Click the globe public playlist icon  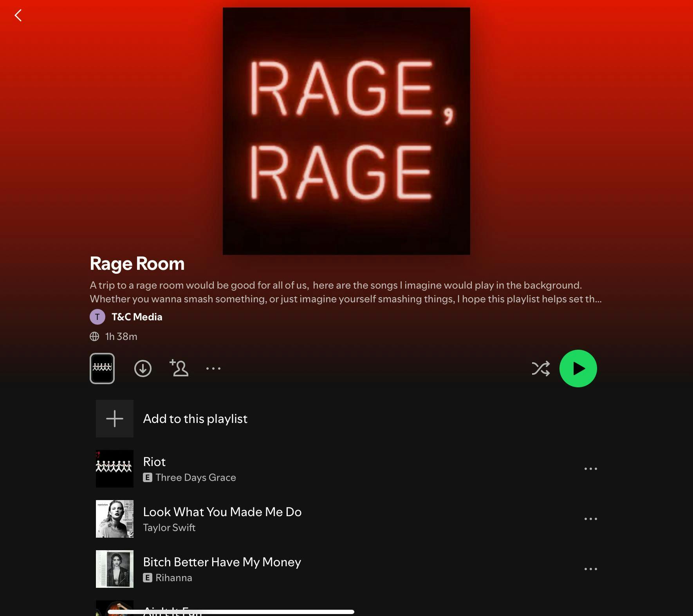pyautogui.click(x=94, y=336)
